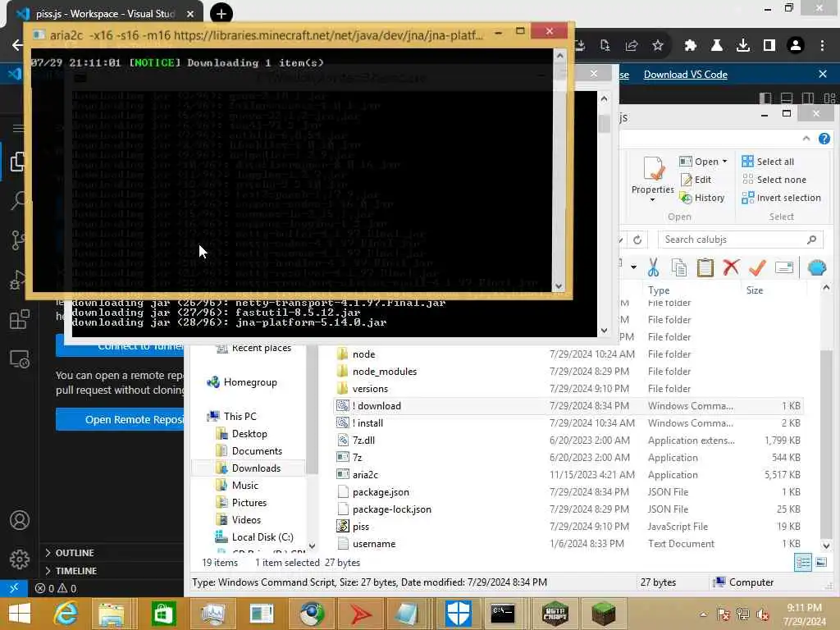This screenshot has height=630, width=840.
Task: Open browser Labs flask icon
Action: (716, 46)
